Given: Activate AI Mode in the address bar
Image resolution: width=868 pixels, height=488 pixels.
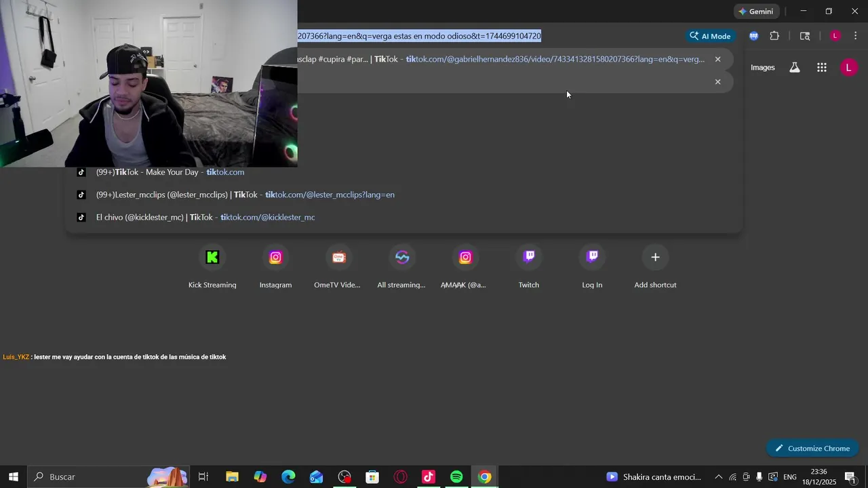Looking at the screenshot, I should tap(710, 36).
